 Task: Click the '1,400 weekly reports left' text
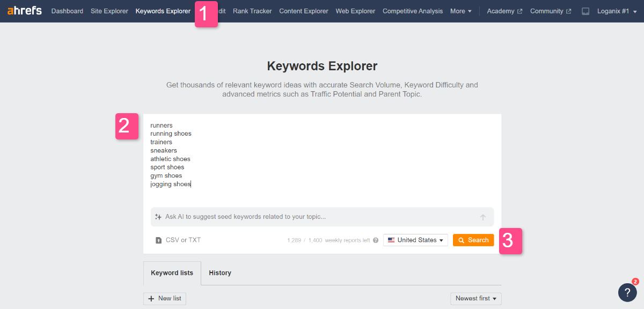click(338, 240)
